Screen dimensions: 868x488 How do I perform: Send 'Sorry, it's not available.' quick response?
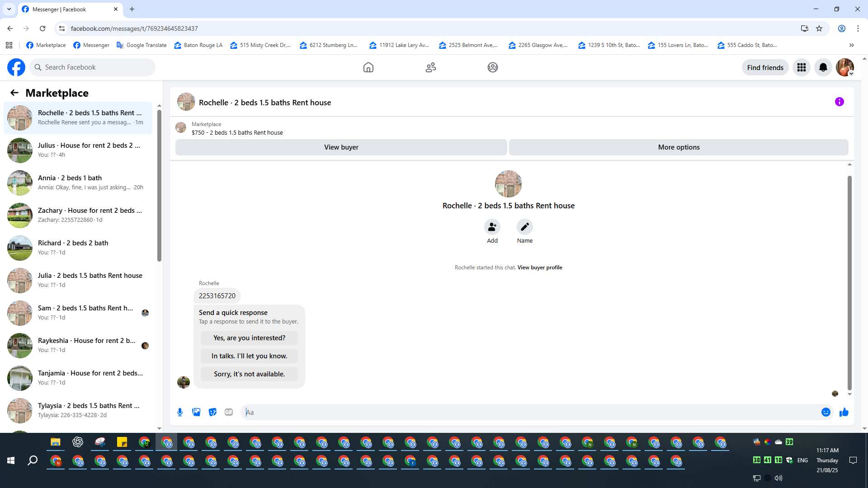249,374
